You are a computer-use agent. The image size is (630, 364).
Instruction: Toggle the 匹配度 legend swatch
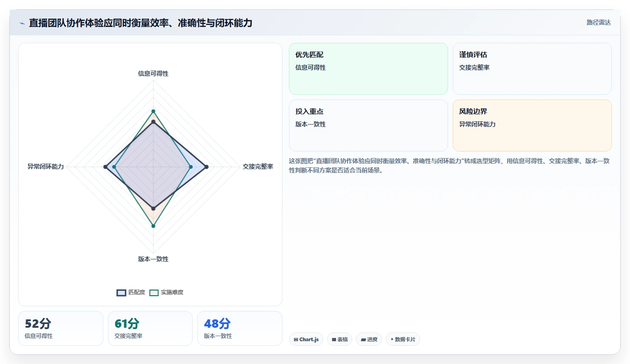pos(121,292)
